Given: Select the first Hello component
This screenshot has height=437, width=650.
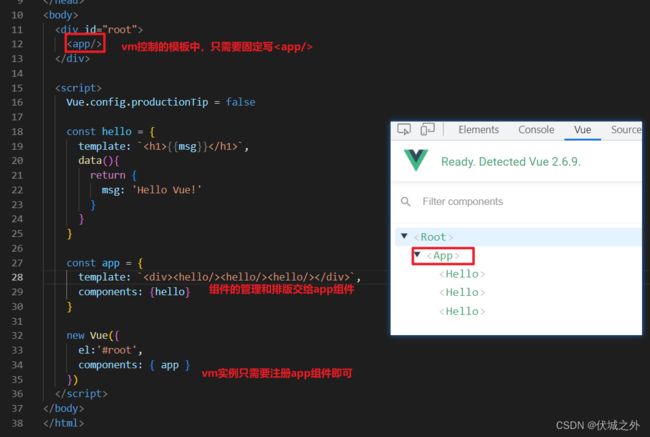Looking at the screenshot, I should click(462, 274).
